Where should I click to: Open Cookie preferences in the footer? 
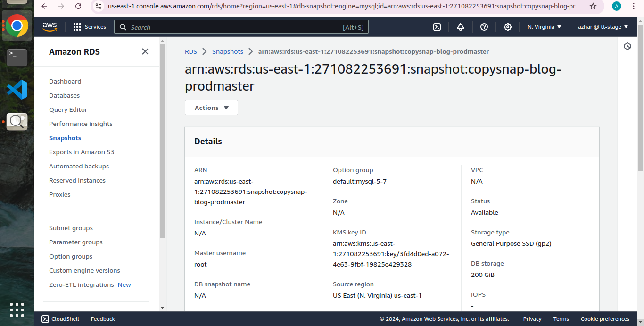point(605,319)
